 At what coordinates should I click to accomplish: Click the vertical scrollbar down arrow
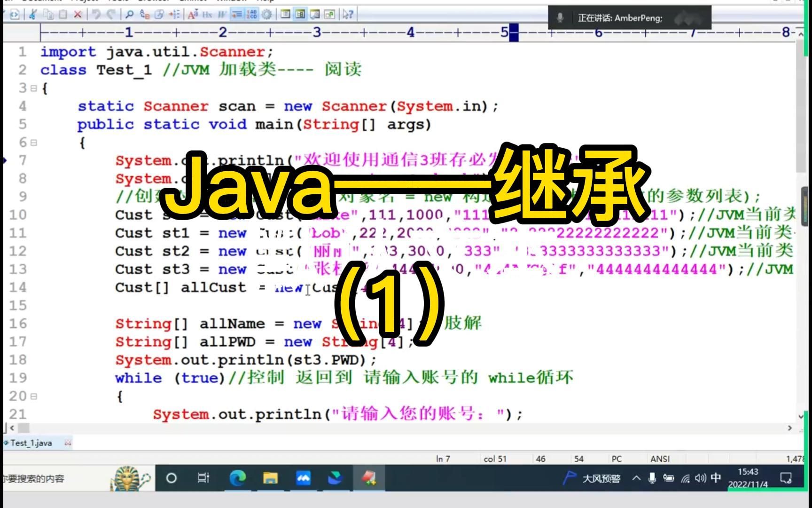point(801,417)
